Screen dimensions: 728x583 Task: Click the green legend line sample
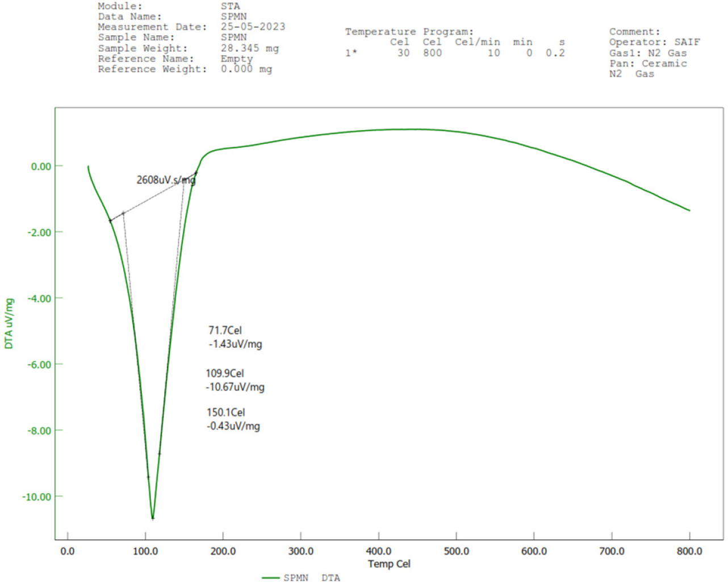pyautogui.click(x=270, y=578)
